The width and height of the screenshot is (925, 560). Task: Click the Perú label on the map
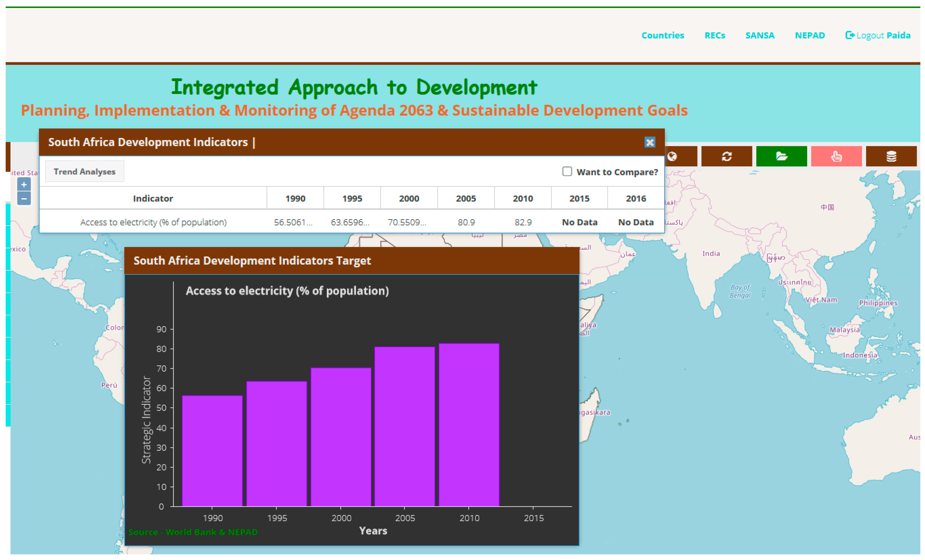point(109,385)
